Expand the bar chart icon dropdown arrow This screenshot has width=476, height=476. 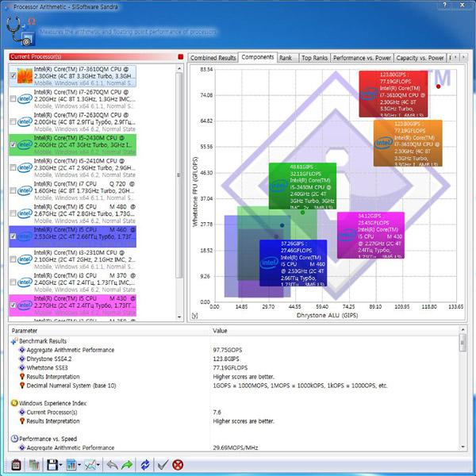point(79,465)
